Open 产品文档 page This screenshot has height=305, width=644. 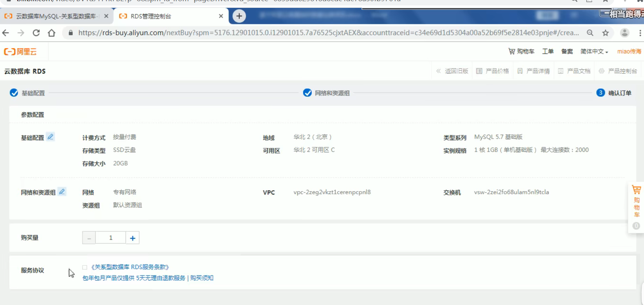[x=574, y=71]
